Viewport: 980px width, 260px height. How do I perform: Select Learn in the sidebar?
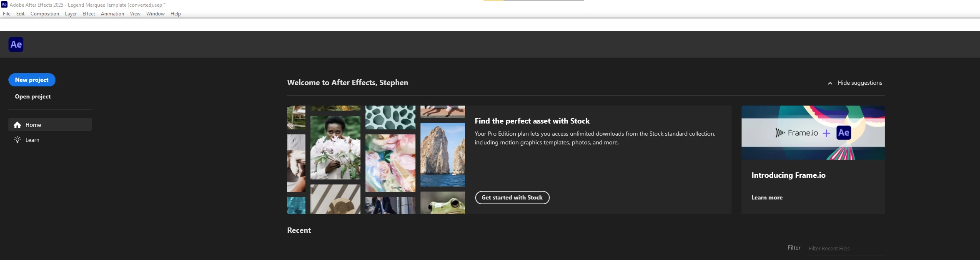tap(50, 140)
